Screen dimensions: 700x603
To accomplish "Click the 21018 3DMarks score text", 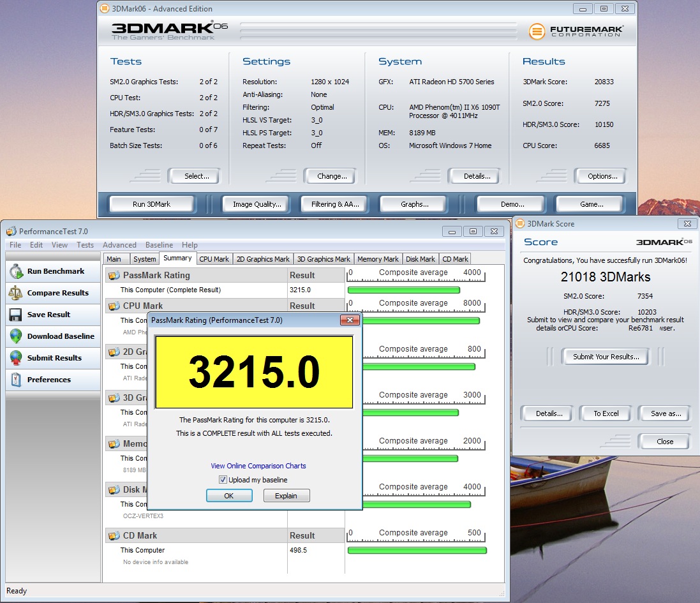I will tap(606, 277).
